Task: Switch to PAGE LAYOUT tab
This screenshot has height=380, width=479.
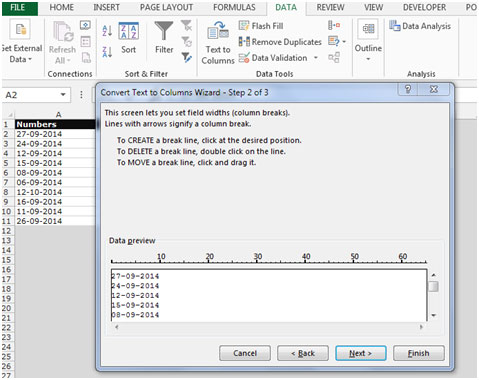Action: point(166,7)
